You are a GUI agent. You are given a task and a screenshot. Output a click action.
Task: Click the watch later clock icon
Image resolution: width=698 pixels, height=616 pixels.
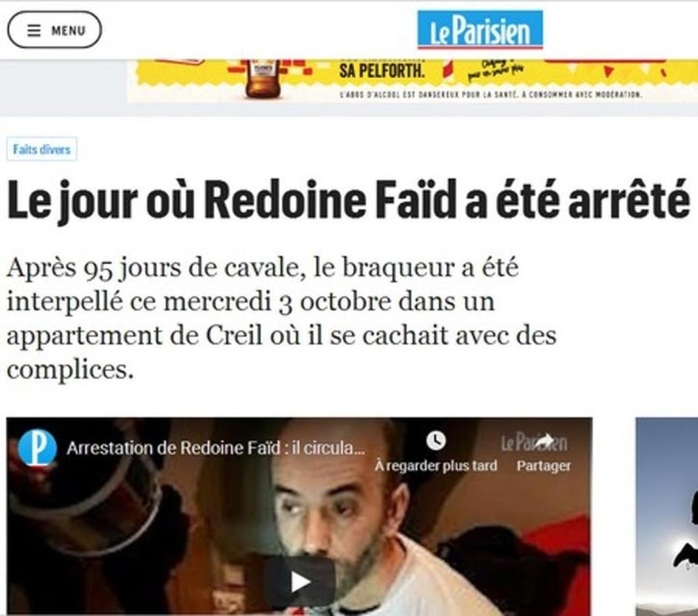point(436,441)
